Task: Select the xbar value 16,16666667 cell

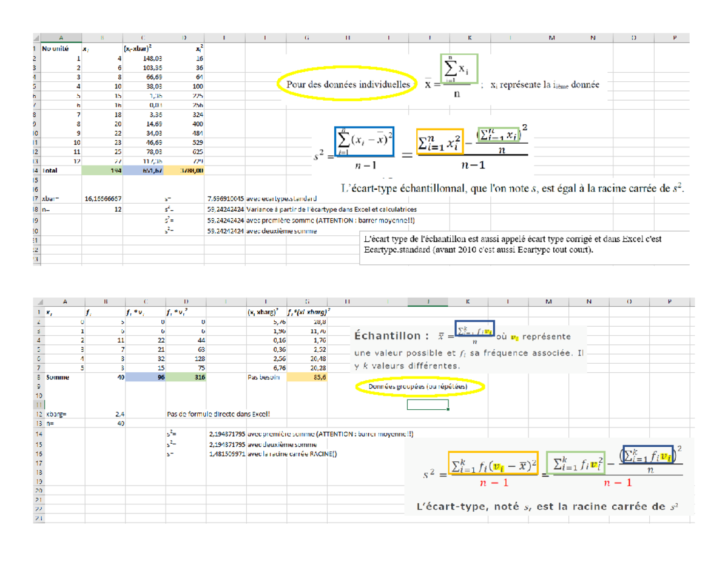Action: point(103,198)
